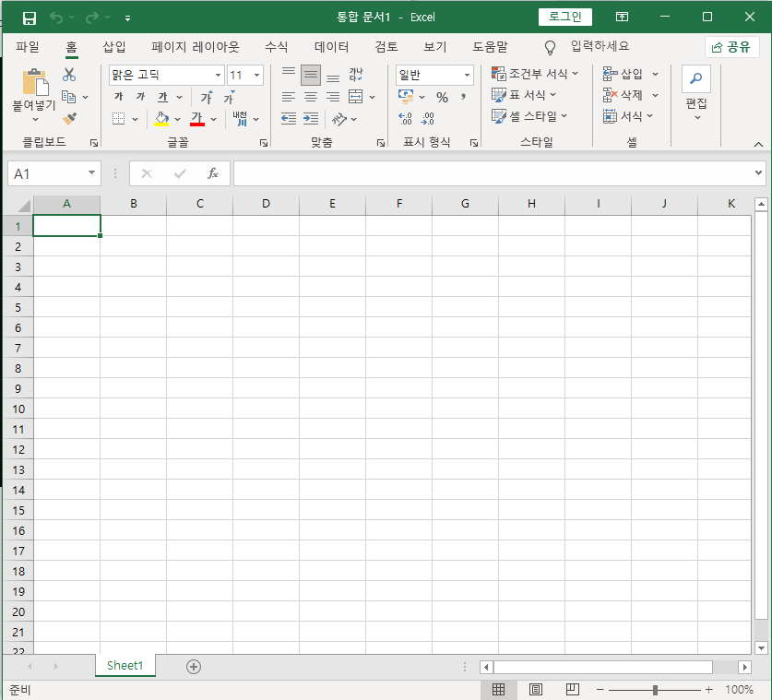Click the 공유 share button

731,47
